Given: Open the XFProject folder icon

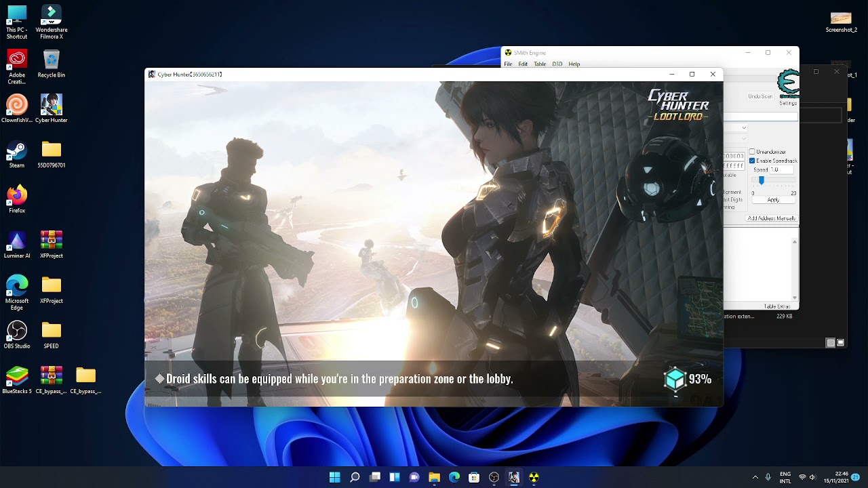Looking at the screenshot, I should [x=52, y=289].
